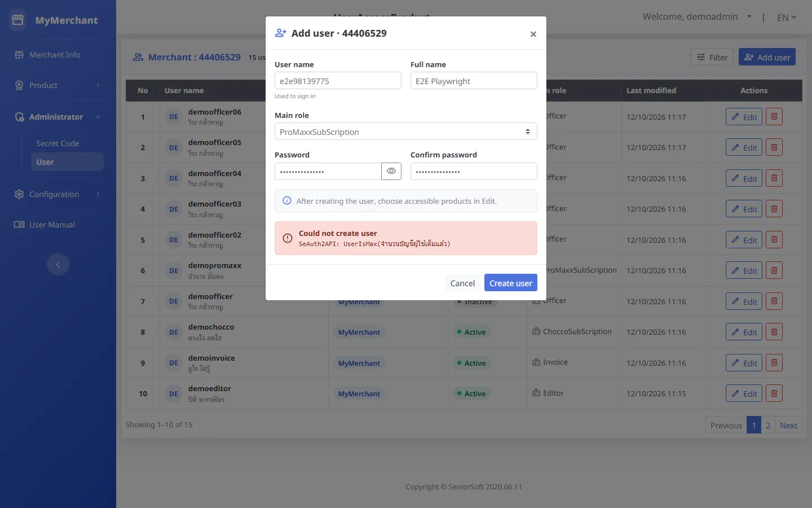Delete user demoinvoice with trash icon
This screenshot has width=812, height=508.
pos(774,363)
